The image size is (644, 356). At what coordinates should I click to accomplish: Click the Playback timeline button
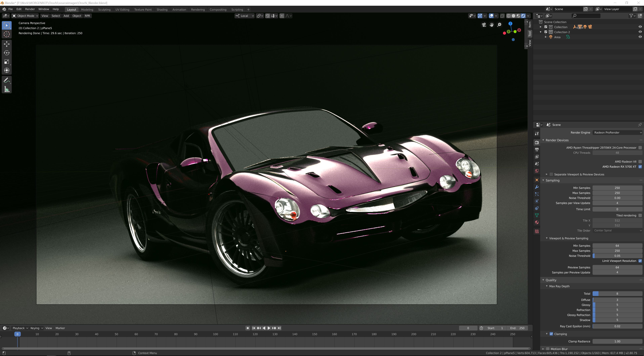[x=20, y=328]
